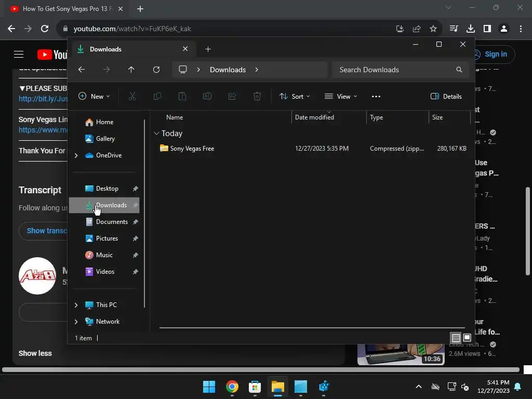Collapse the Today file group
Screen dimensions: 532x399
click(156, 134)
